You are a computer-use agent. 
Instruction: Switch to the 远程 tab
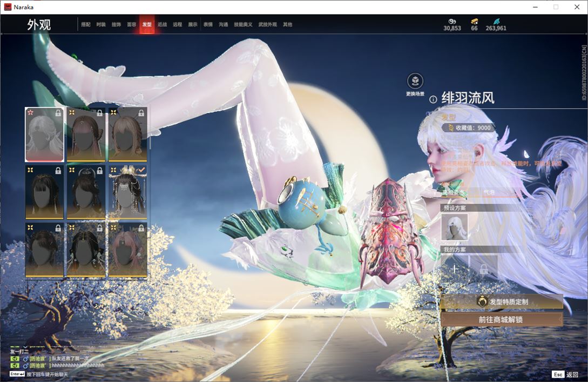(x=178, y=24)
